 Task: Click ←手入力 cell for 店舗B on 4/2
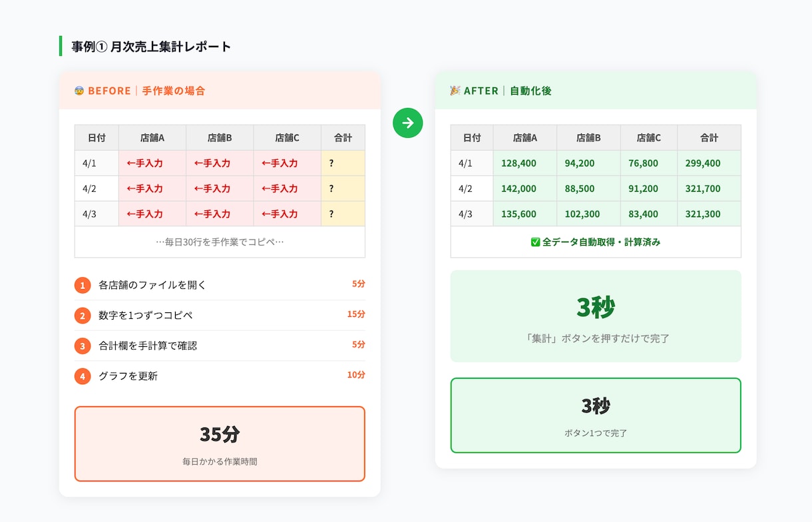[220, 188]
